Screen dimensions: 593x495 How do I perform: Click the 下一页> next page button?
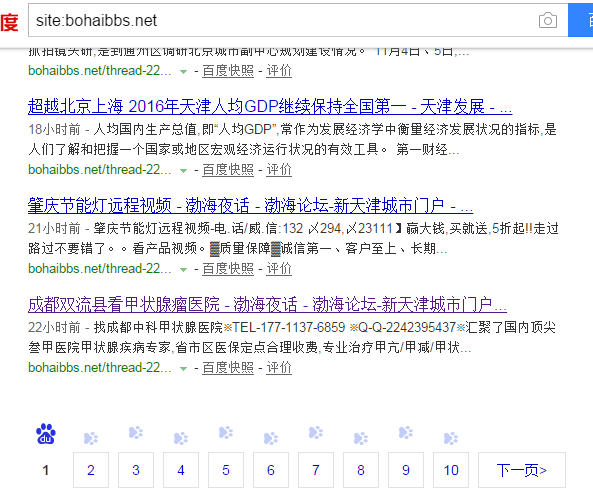[x=522, y=470]
